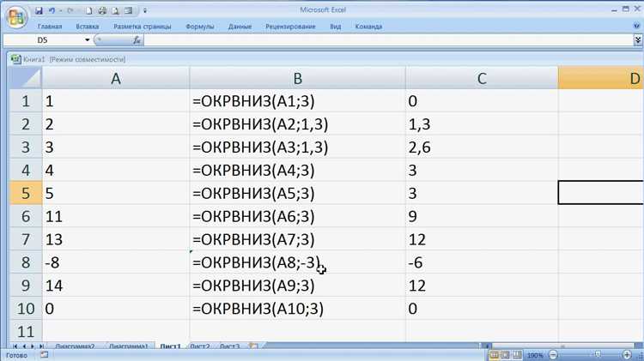Switch to the Лист3 sheet tab
This screenshot has width=644, height=361.
(x=229, y=346)
